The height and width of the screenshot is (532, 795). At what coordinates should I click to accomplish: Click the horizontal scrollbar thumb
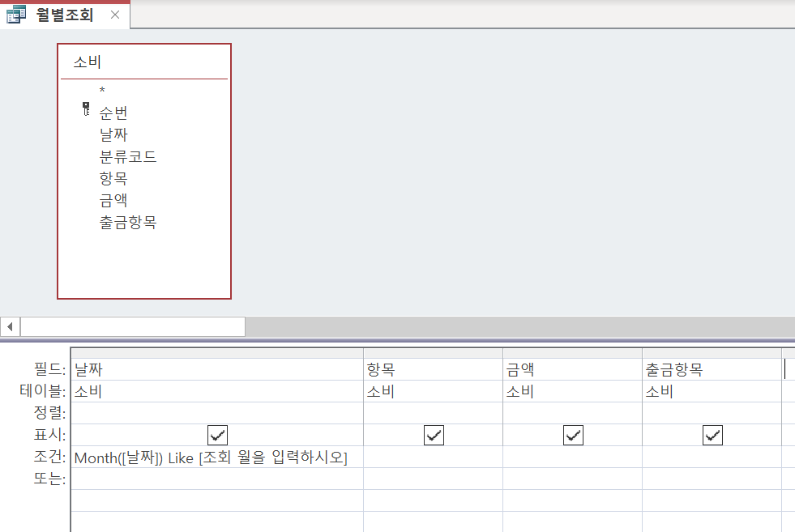point(132,326)
